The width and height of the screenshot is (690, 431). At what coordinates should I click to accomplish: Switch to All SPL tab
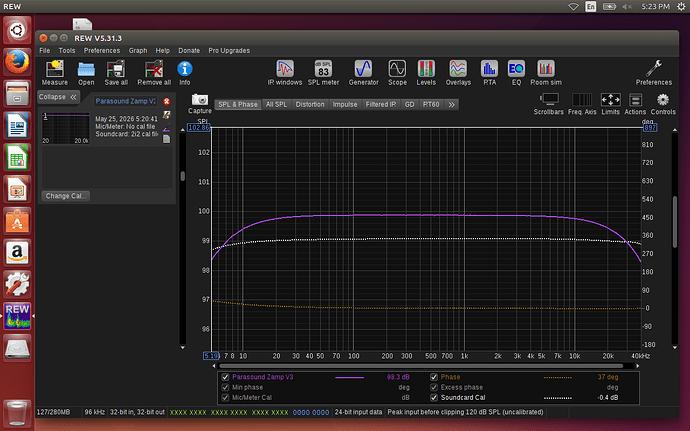(276, 104)
